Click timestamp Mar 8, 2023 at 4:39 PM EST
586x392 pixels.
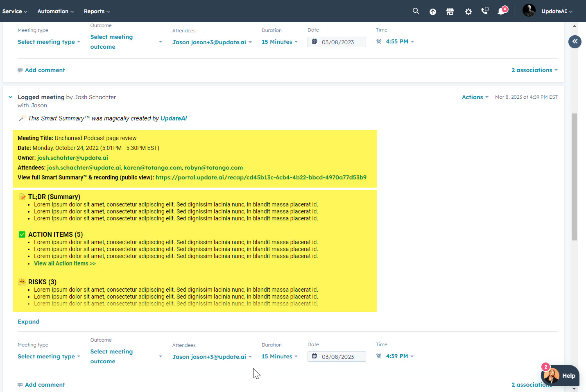tap(526, 97)
